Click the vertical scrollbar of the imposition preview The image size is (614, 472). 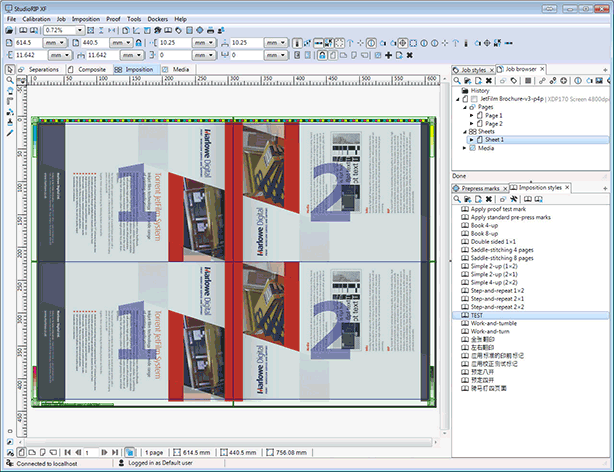[444, 255]
